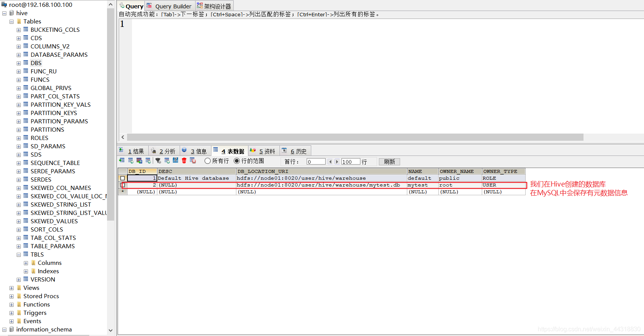Collapse the Tables folder node

click(x=11, y=22)
